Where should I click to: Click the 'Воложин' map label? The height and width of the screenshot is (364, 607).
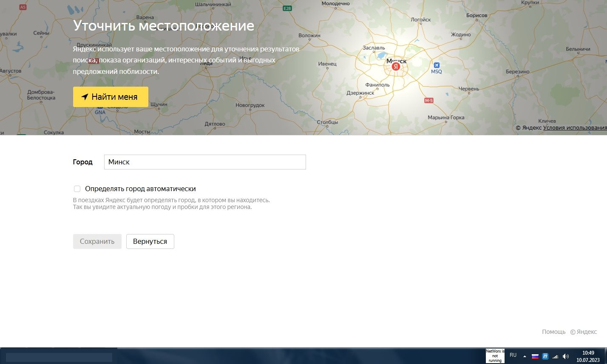click(309, 35)
